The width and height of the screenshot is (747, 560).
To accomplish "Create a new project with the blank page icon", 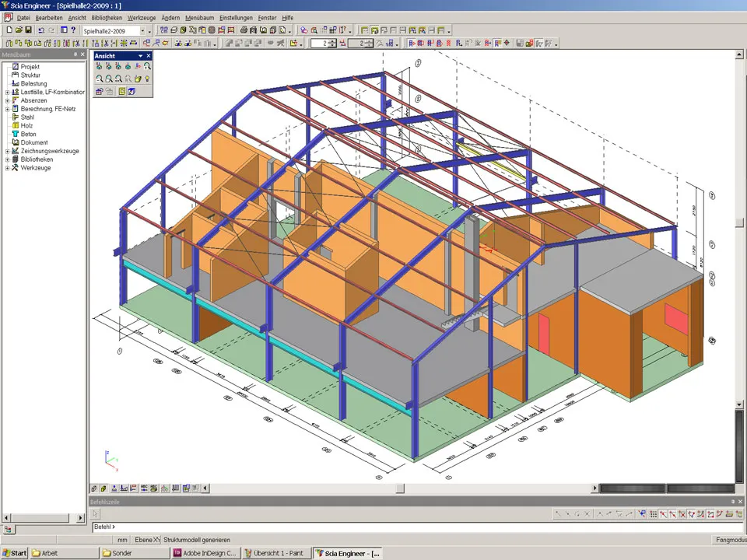I will coord(9,30).
